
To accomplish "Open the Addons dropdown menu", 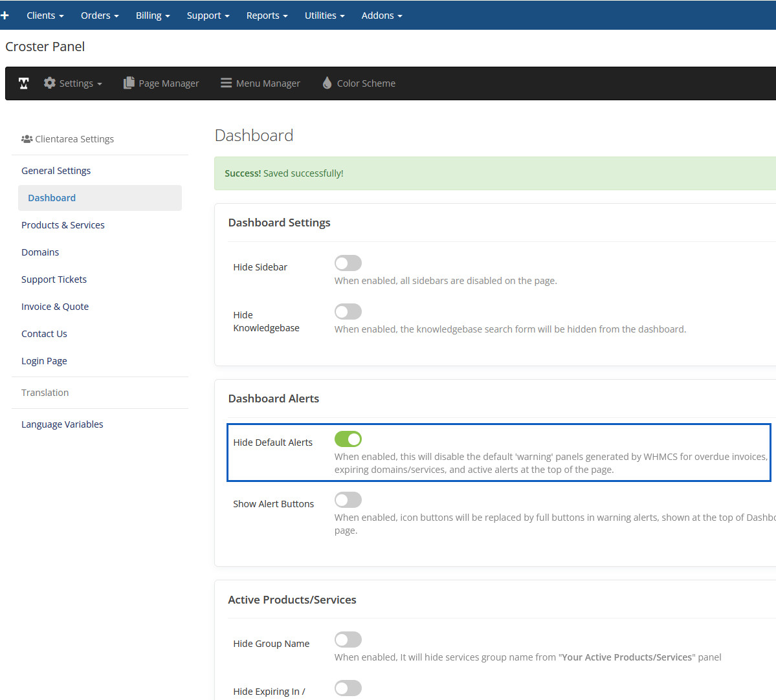I will (381, 16).
